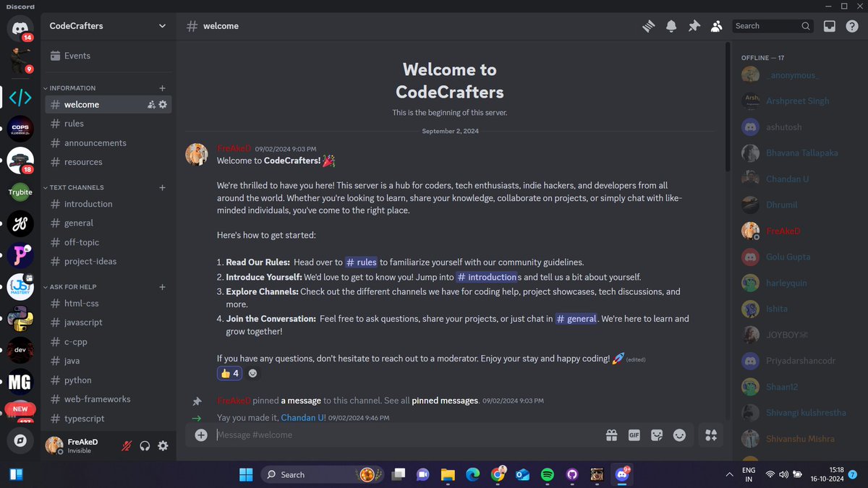Open the emoji picker in message box
The height and width of the screenshot is (488, 868).
tap(679, 435)
